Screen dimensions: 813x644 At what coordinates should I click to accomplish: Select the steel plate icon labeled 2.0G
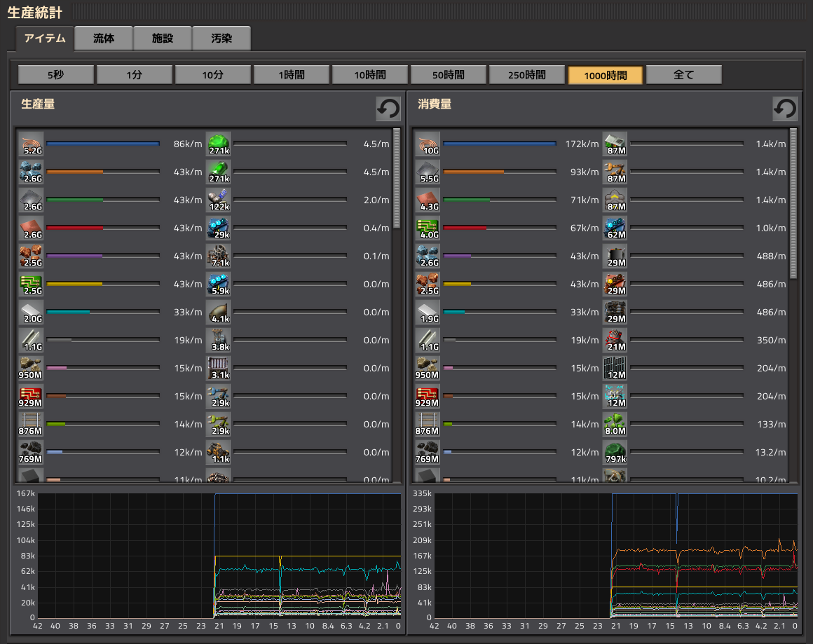tap(31, 312)
